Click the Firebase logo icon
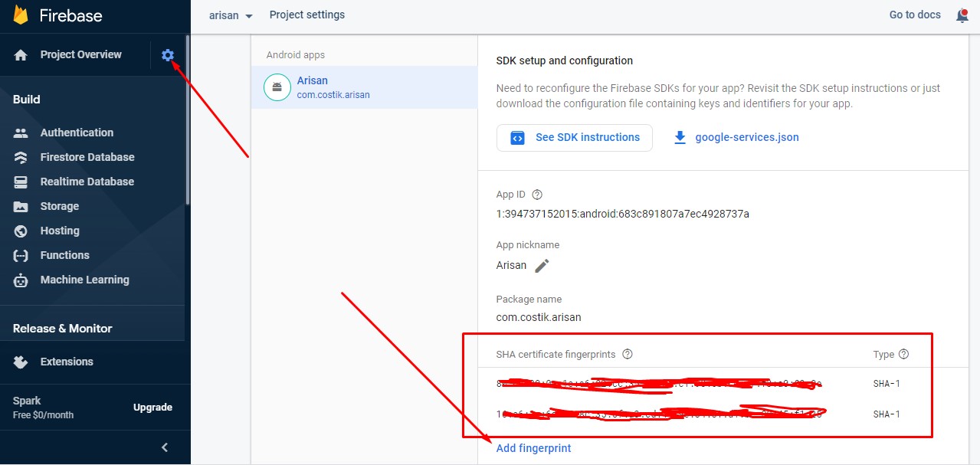 (x=20, y=15)
